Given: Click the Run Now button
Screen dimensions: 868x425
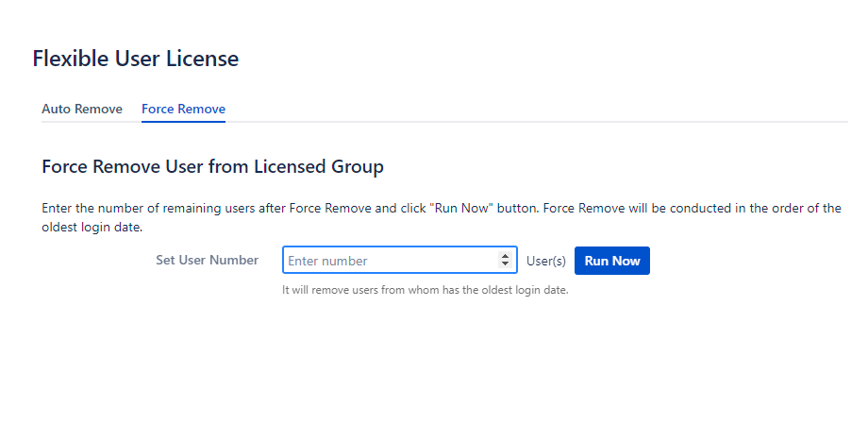Looking at the screenshot, I should coord(611,261).
